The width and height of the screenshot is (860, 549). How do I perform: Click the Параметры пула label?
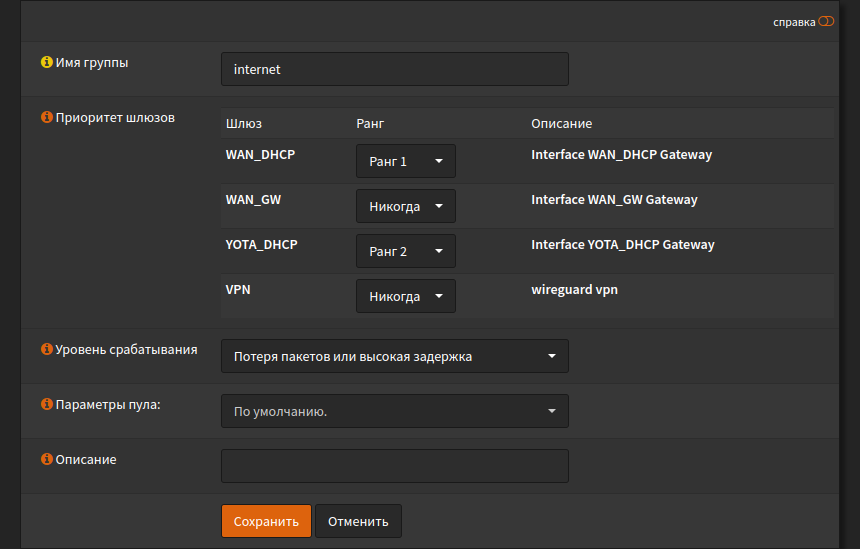pos(108,405)
